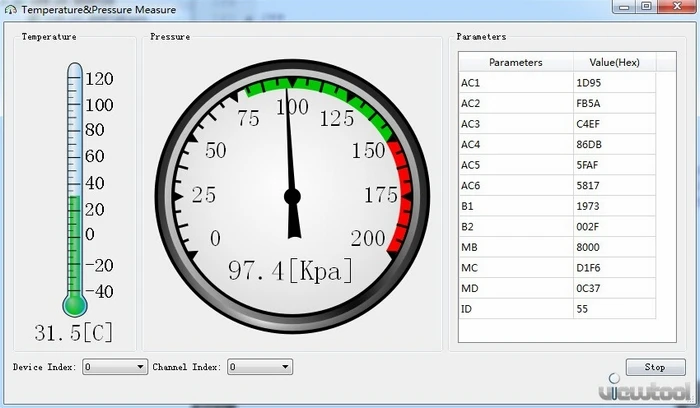Image resolution: width=700 pixels, height=408 pixels.
Task: Close the Temperature&Pressure Measure window
Action: pyautogui.click(x=677, y=7)
